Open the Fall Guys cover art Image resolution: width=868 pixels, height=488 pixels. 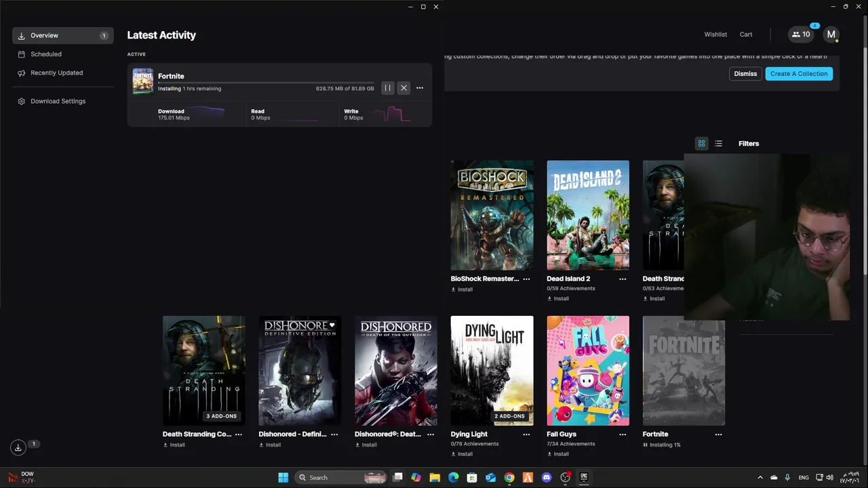[588, 371]
